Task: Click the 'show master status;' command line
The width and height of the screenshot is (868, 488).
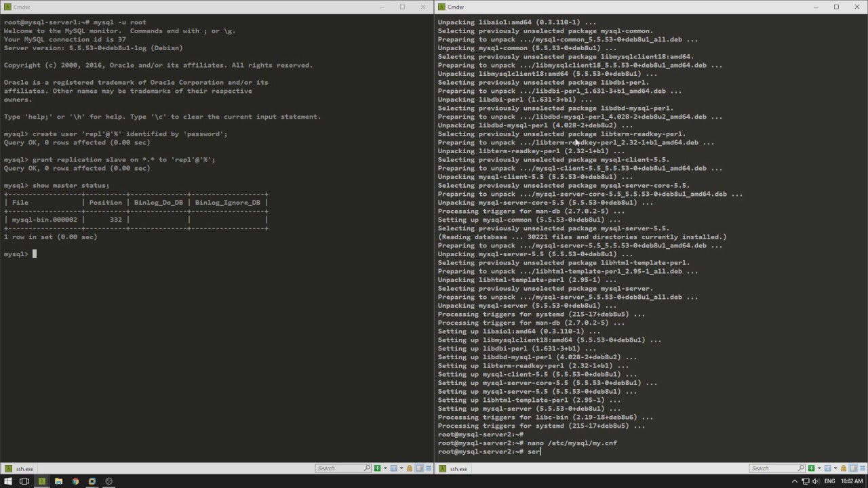Action: tap(71, 186)
